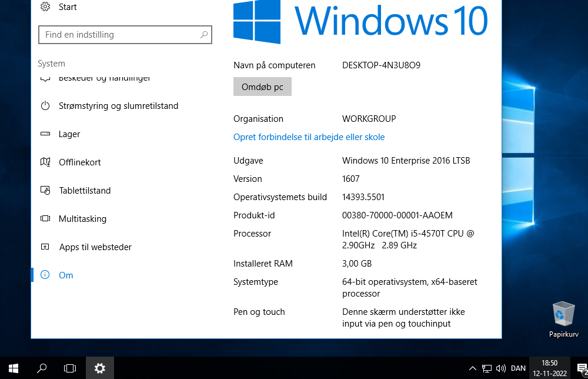Open Opret forbindelse til arbejde eller skole
The width and height of the screenshot is (588, 379).
pyautogui.click(x=309, y=137)
